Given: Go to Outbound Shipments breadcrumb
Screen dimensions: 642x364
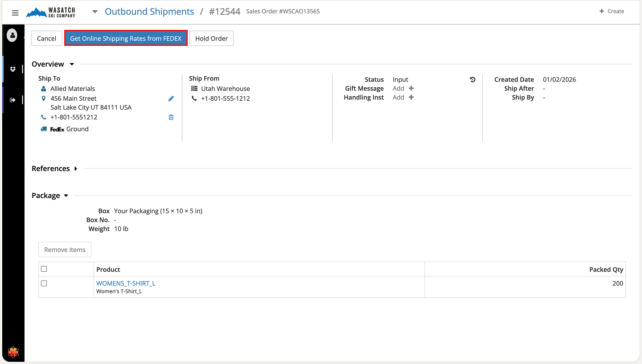Looking at the screenshot, I should (149, 12).
